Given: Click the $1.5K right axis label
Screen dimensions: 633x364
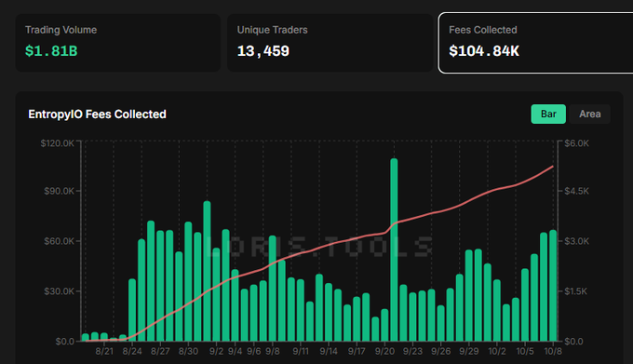Looking at the screenshot, I should 575,291.
